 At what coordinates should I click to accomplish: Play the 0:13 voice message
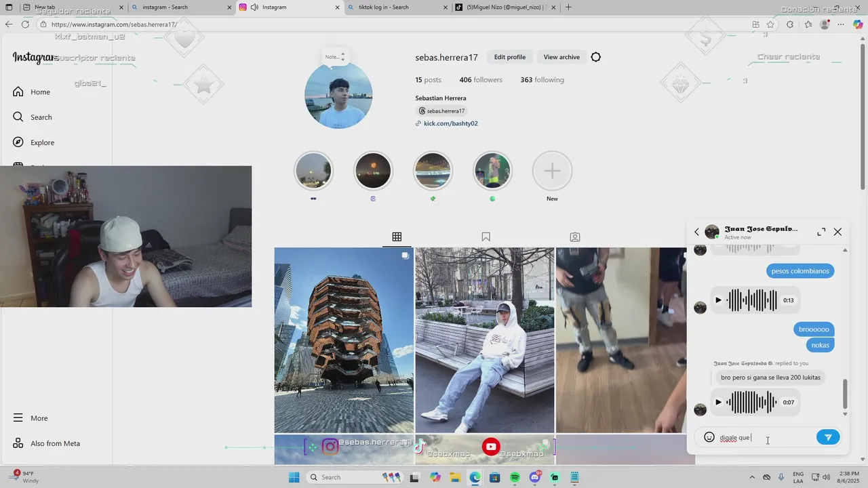[x=718, y=300]
